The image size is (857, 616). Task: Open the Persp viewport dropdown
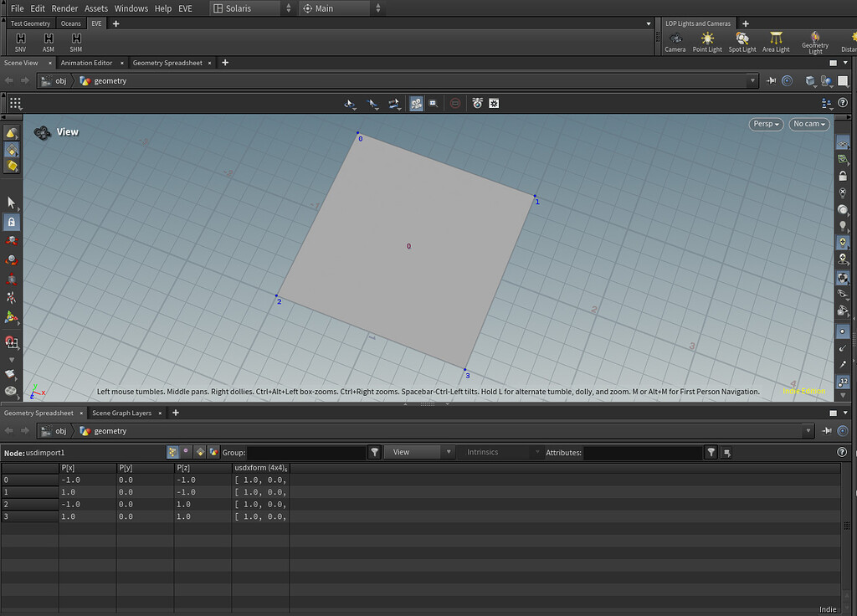pyautogui.click(x=766, y=124)
